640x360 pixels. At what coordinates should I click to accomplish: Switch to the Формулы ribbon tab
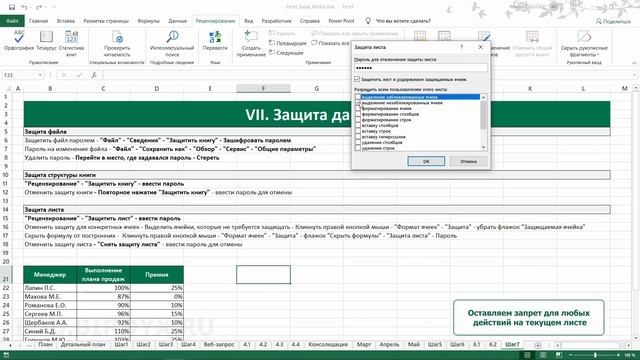[149, 21]
